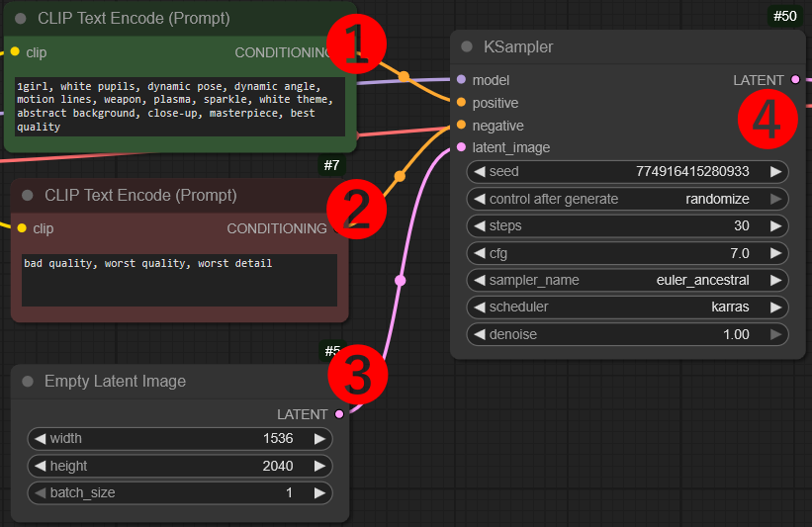Screen dimensions: 812x527
Task: Decrease the cfg value with left arrow
Action: click(x=479, y=253)
